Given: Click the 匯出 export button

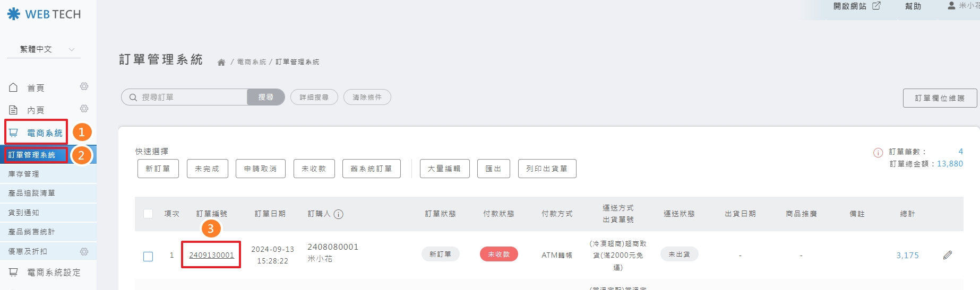Looking at the screenshot, I should 493,169.
